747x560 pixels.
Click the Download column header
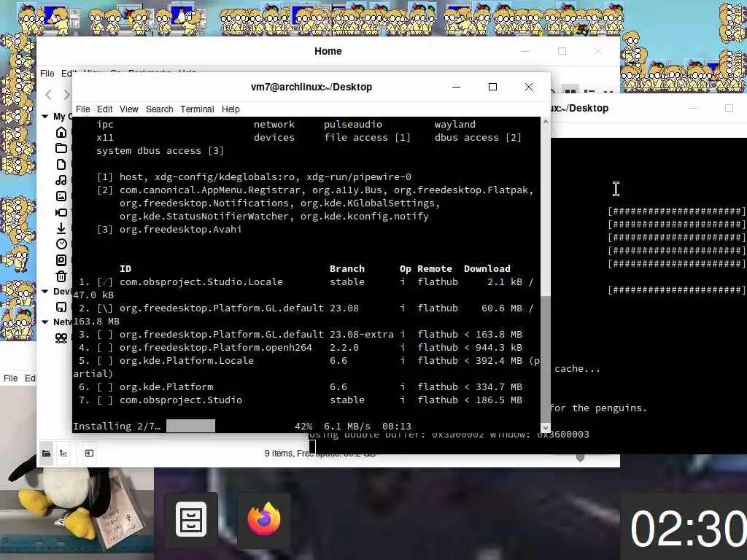coord(487,268)
